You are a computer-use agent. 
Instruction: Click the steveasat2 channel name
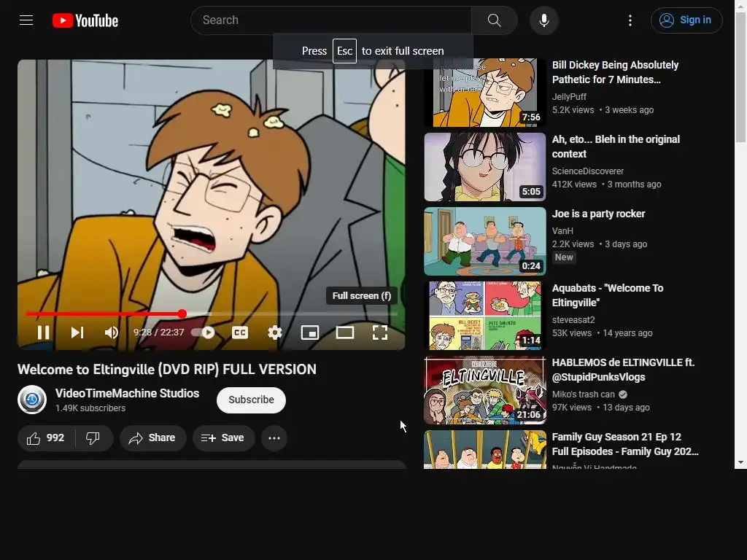point(573,320)
